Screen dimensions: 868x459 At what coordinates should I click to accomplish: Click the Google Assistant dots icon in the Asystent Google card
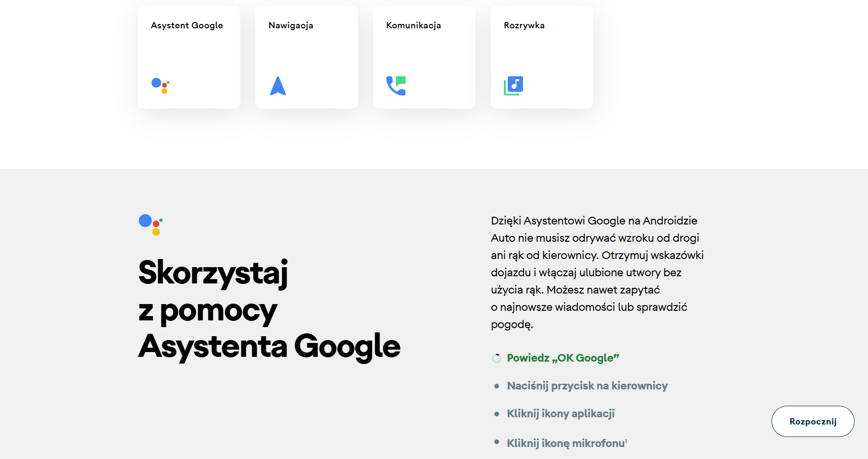pyautogui.click(x=160, y=86)
